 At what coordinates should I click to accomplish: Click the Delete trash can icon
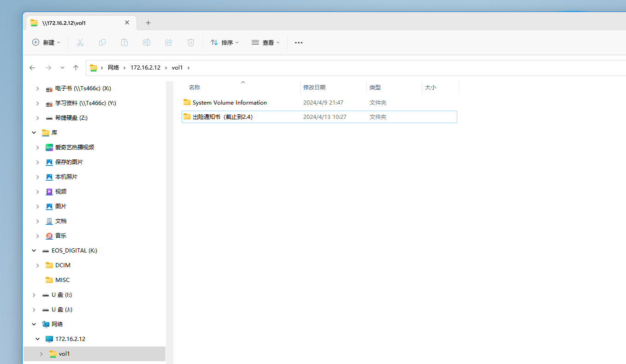(191, 42)
